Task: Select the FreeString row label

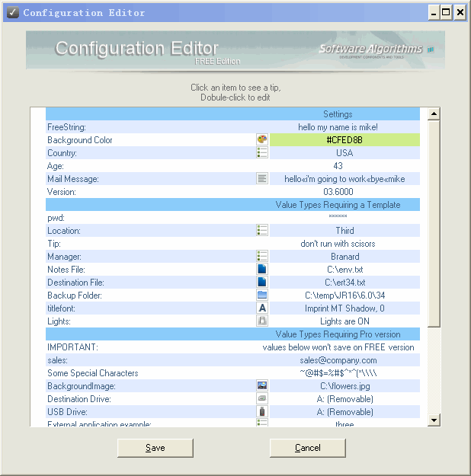Action: [x=66, y=127]
